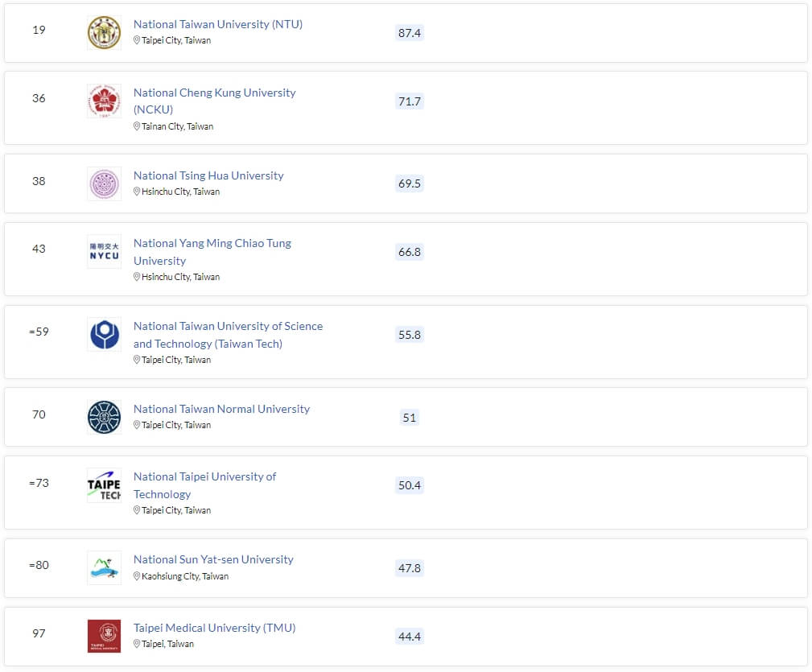The height and width of the screenshot is (672, 812).
Task: Click the National Taiwan Normal University emblem
Action: click(104, 418)
